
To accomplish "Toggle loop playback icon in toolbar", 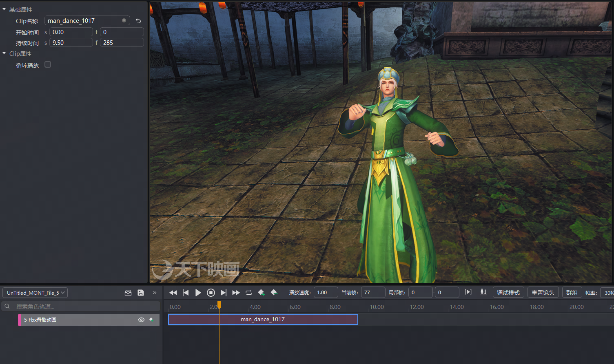I will [249, 293].
